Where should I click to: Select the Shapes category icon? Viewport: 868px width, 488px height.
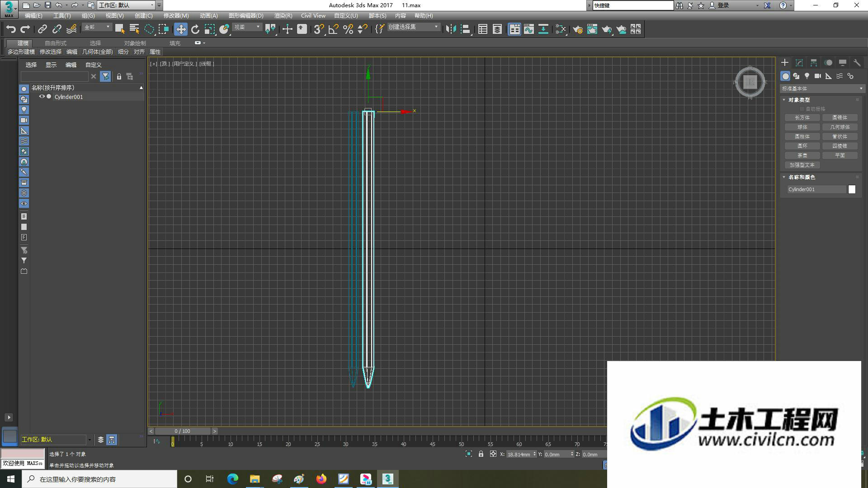pyautogui.click(x=796, y=76)
